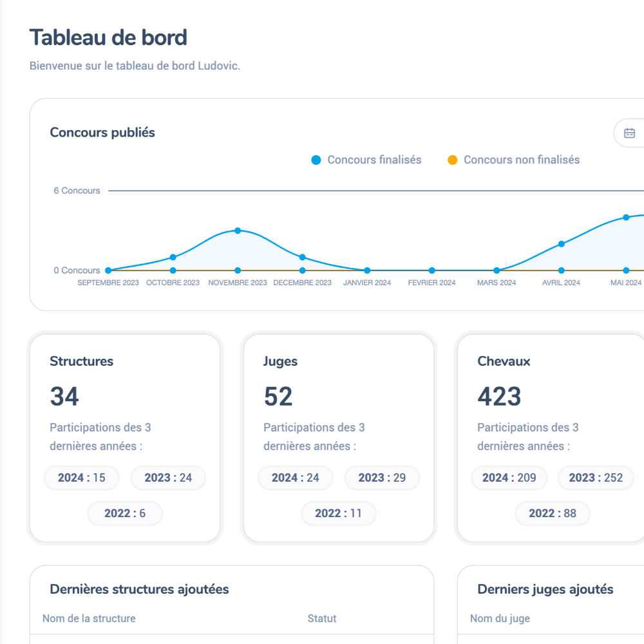
Task: Click the Juges 2023 : 29 badge
Action: point(382,478)
